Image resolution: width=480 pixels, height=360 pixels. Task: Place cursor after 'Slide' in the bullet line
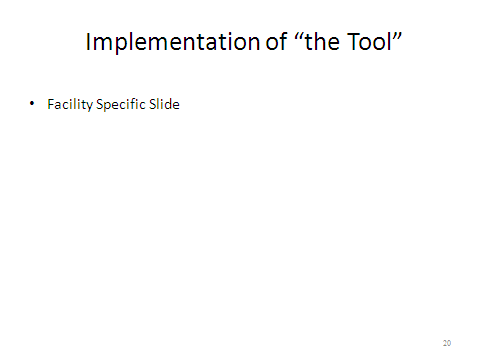click(181, 104)
